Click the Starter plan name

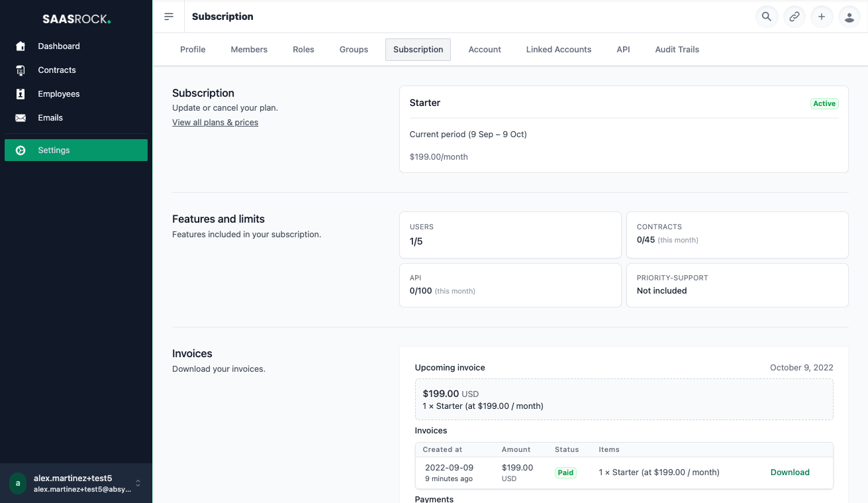click(425, 103)
